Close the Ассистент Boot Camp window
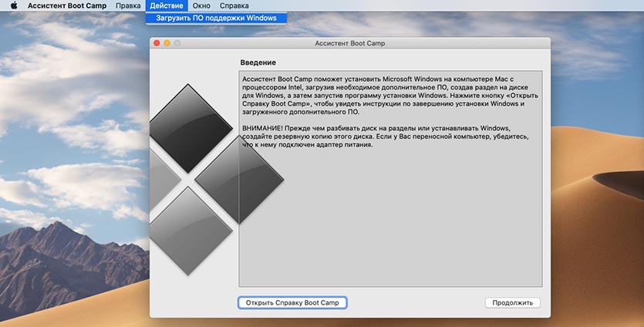This screenshot has height=327, width=644. (157, 43)
